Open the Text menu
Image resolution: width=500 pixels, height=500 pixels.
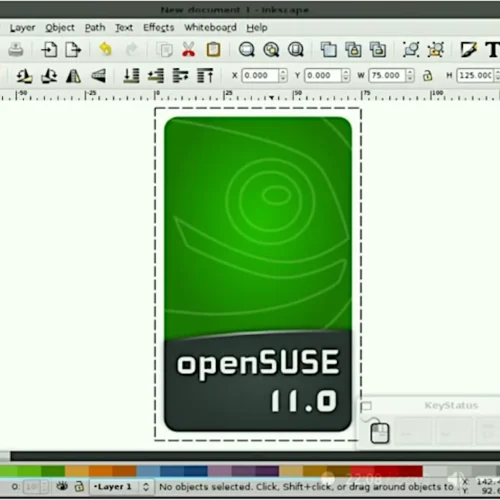(x=124, y=28)
